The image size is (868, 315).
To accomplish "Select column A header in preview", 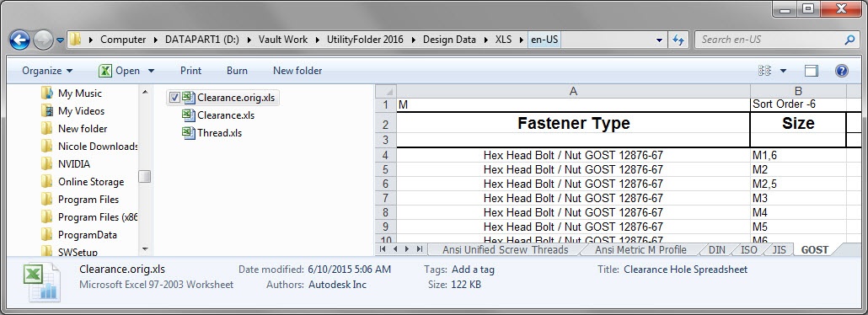I will pos(573,91).
